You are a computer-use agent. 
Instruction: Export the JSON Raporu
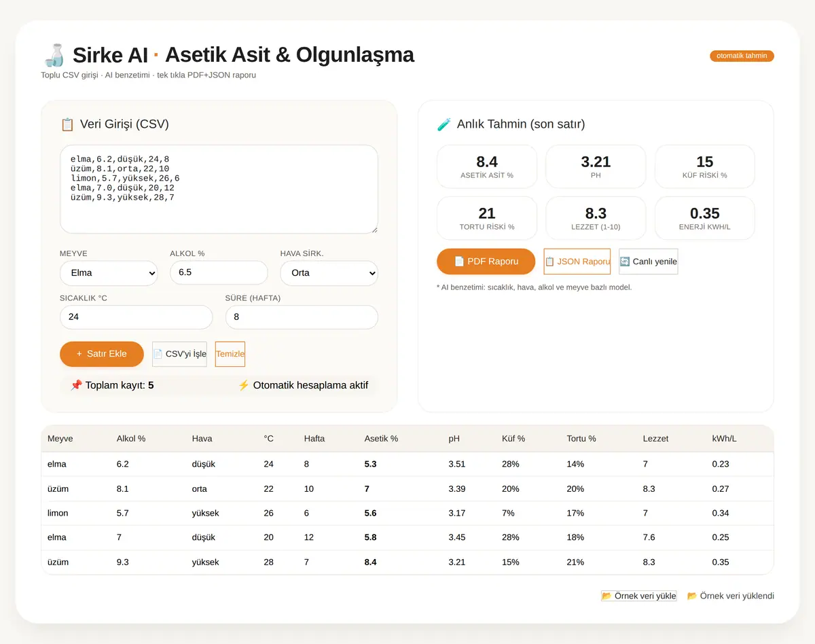[x=577, y=262]
